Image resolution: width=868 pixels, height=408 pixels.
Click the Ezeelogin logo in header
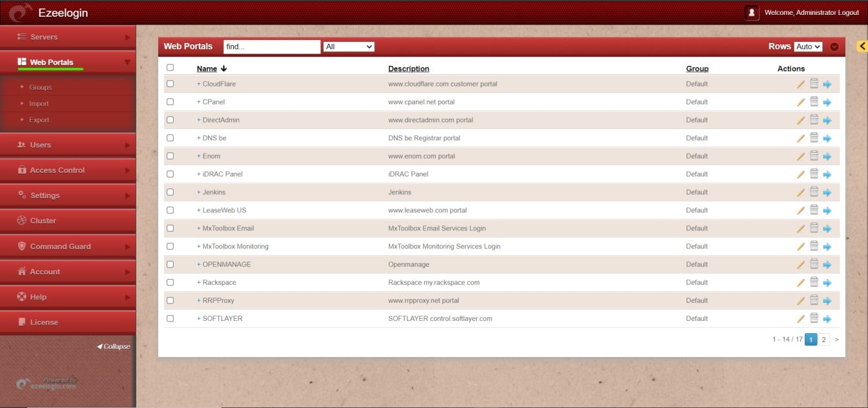[x=20, y=12]
